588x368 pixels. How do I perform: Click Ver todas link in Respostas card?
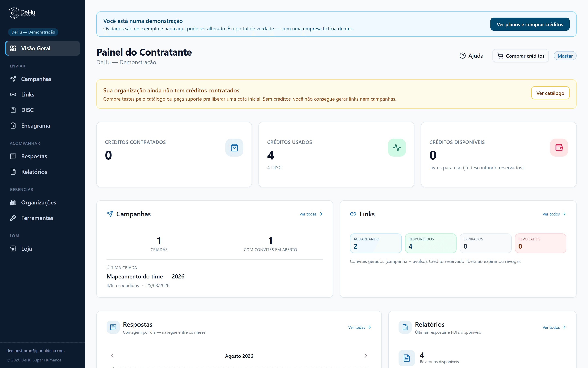360,327
